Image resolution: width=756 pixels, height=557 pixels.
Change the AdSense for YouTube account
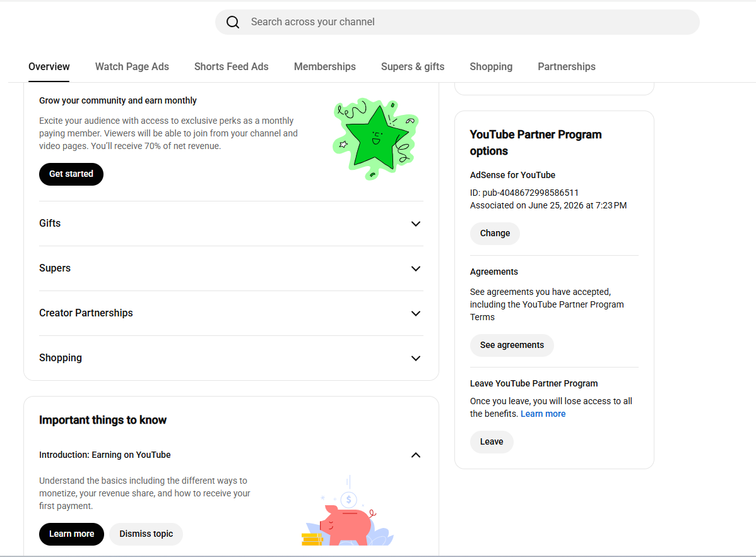click(495, 233)
